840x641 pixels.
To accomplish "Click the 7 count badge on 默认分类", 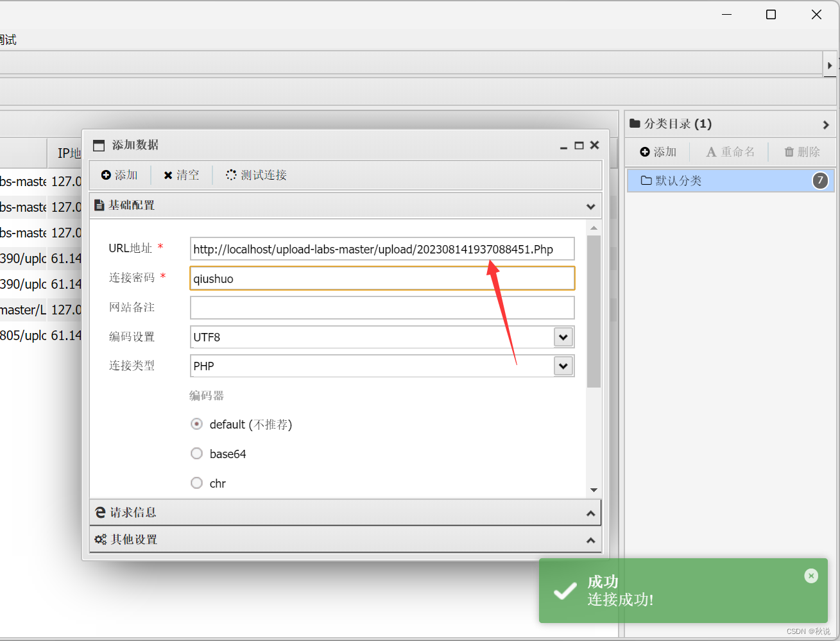I will point(820,181).
